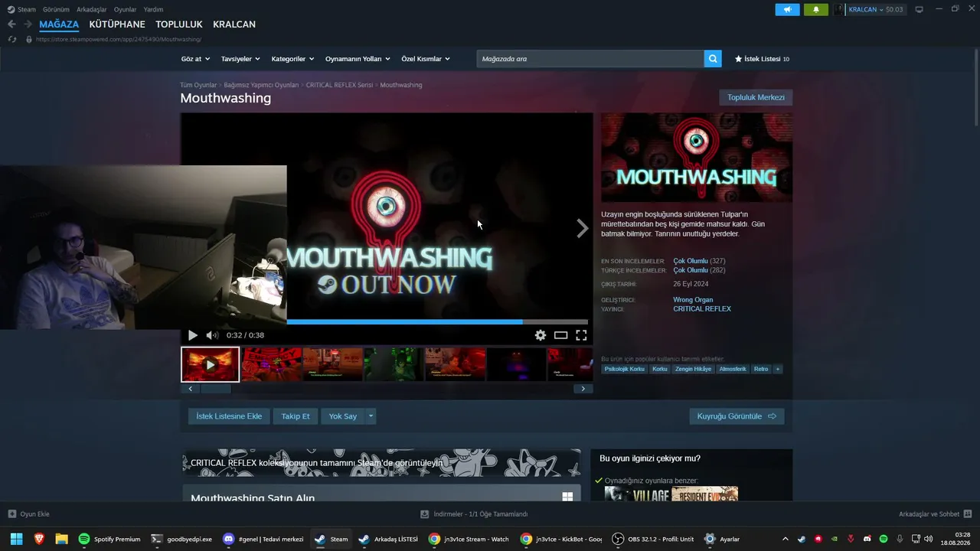Open the notifications bell
The height and width of the screenshot is (551, 980).
pyautogui.click(x=816, y=9)
